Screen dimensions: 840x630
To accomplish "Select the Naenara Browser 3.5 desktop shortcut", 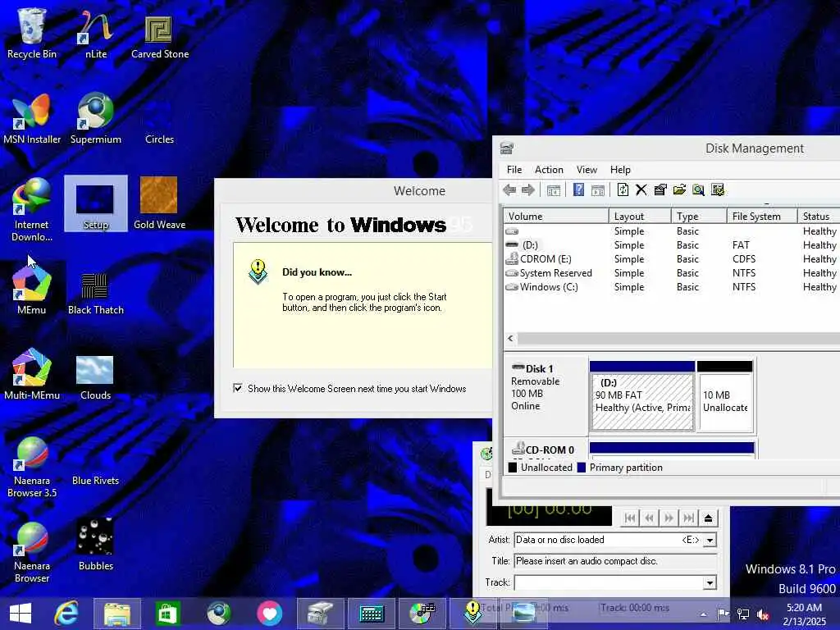I will tap(32, 467).
